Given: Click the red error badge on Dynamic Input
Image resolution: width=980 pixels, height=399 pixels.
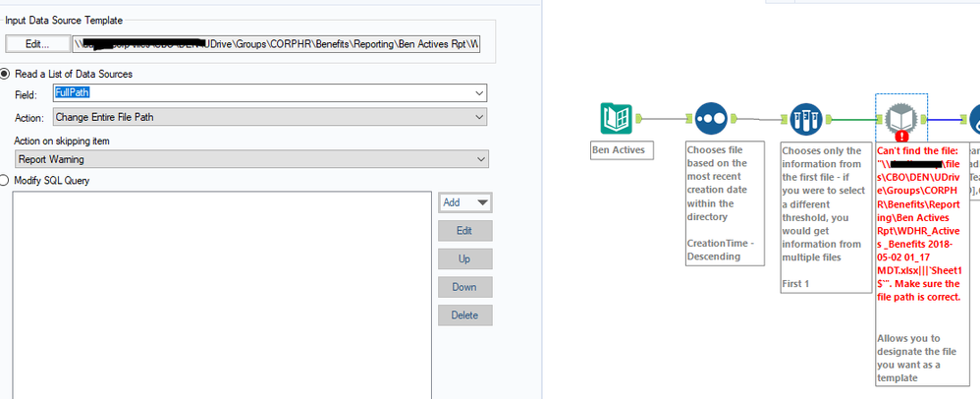Looking at the screenshot, I should click(x=901, y=136).
